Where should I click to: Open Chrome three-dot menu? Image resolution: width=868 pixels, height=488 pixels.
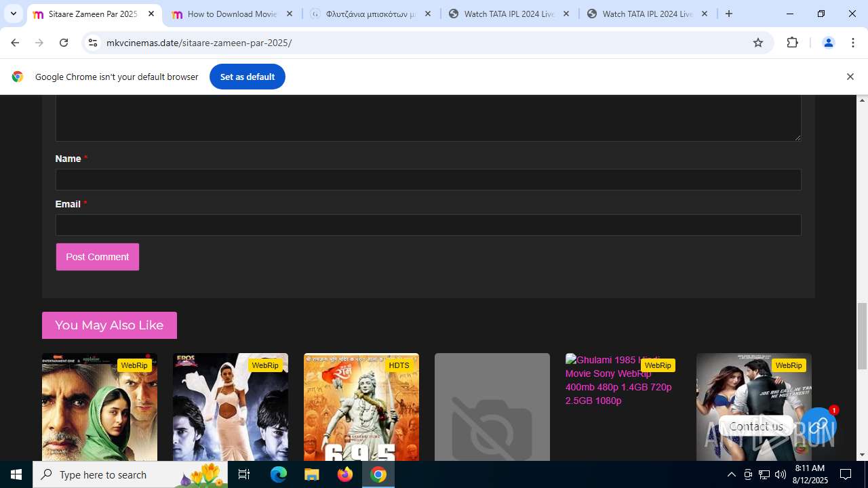[x=853, y=43]
